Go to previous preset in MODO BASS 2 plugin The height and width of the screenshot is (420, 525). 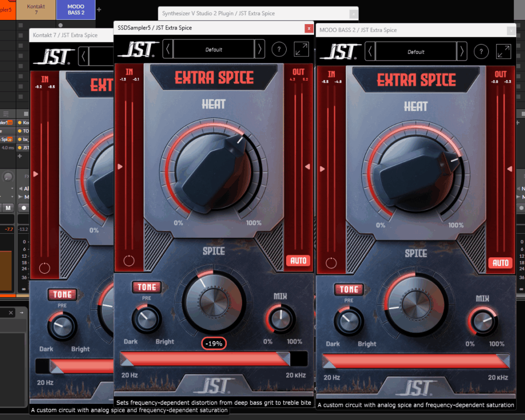370,51
